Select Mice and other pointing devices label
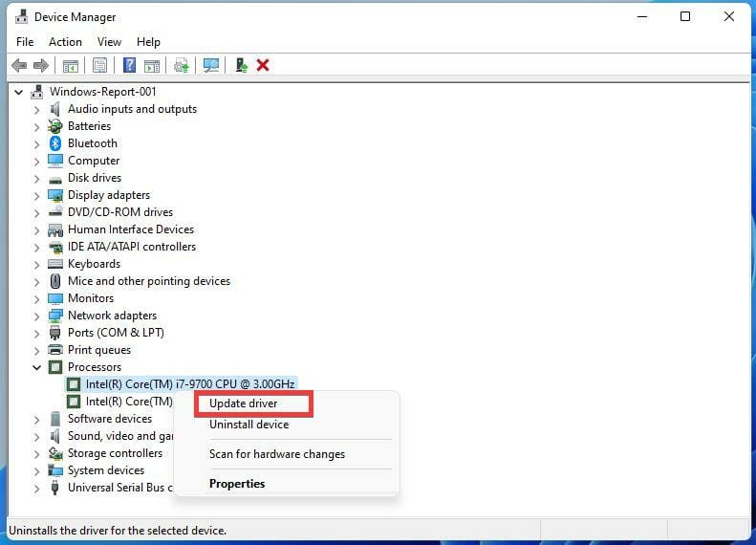The image size is (756, 545). (149, 281)
